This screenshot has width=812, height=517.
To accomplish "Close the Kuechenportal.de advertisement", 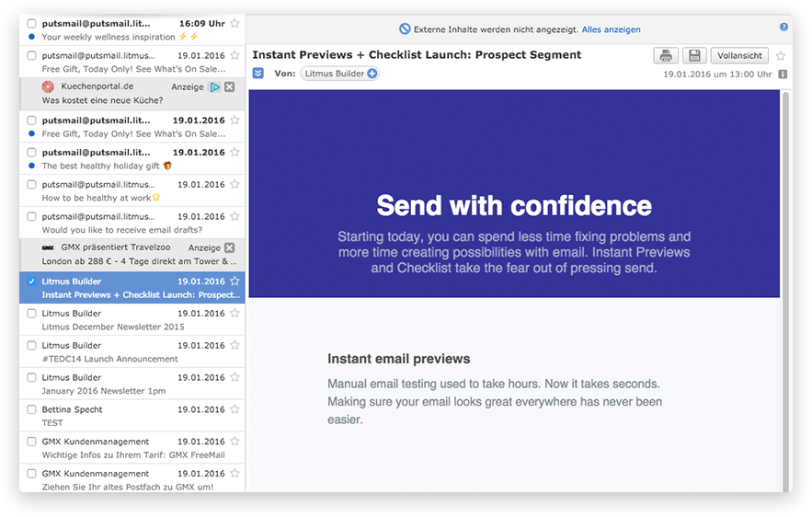I will click(x=229, y=86).
